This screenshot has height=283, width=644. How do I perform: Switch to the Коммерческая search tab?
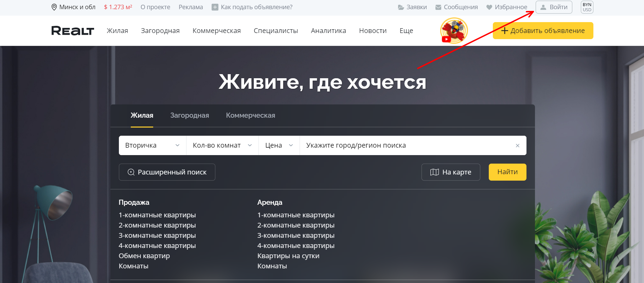251,115
